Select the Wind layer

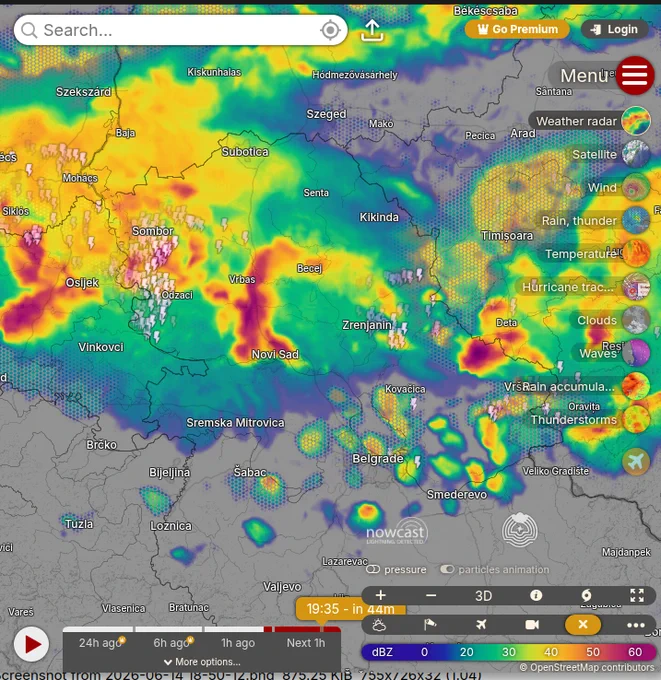[635, 187]
